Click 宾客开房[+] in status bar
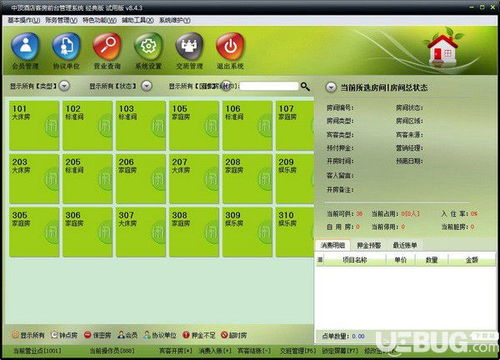 [x=176, y=351]
